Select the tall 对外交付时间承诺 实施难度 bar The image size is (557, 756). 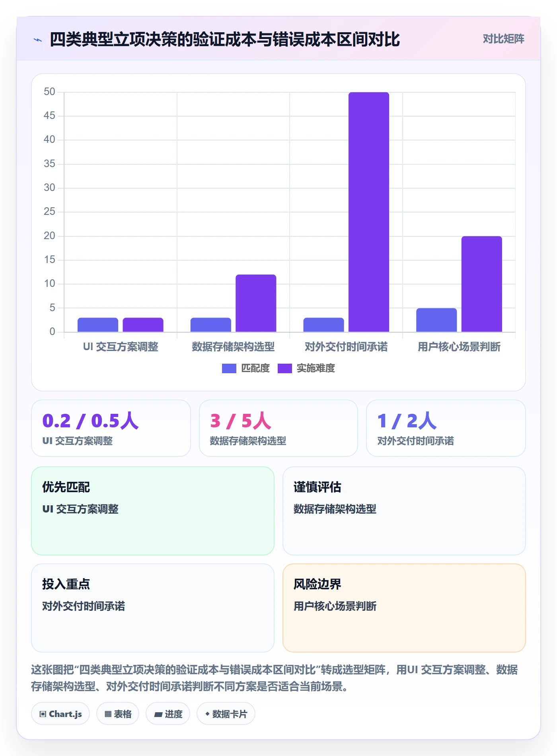click(369, 212)
